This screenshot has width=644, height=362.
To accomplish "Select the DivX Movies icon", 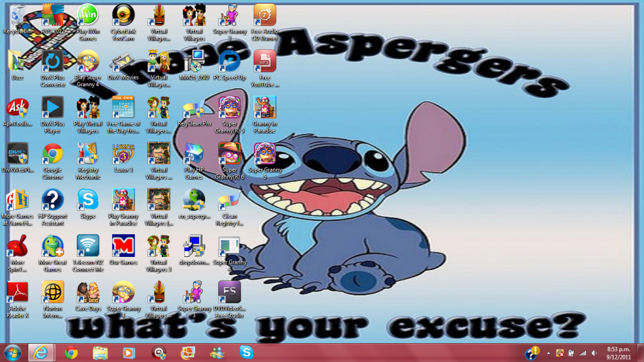I will (x=123, y=65).
